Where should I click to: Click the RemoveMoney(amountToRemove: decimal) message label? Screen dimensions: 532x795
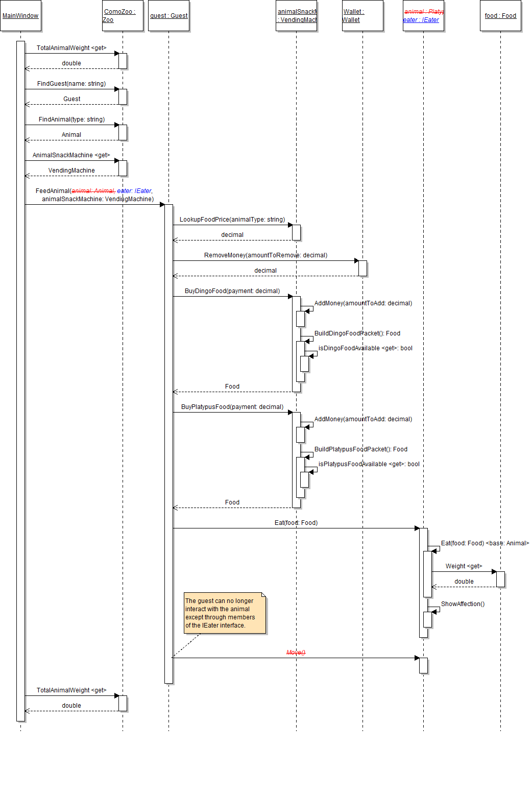[265, 255]
